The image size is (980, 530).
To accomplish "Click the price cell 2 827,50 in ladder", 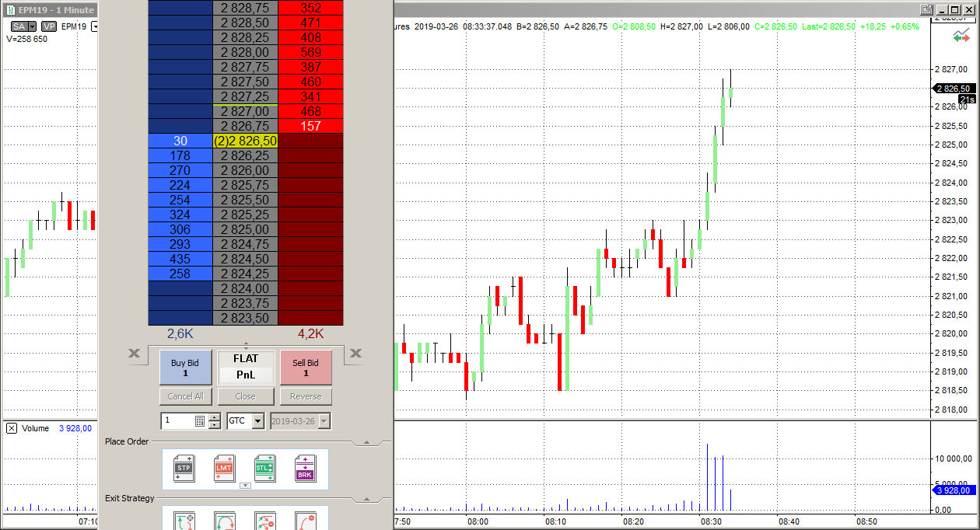I will tap(245, 82).
